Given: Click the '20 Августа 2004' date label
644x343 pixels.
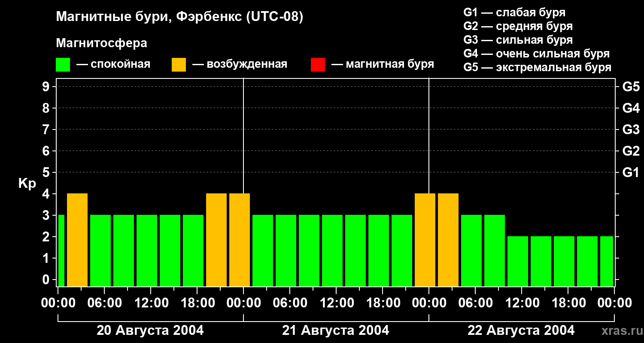Looking at the screenshot, I should 150,331.
